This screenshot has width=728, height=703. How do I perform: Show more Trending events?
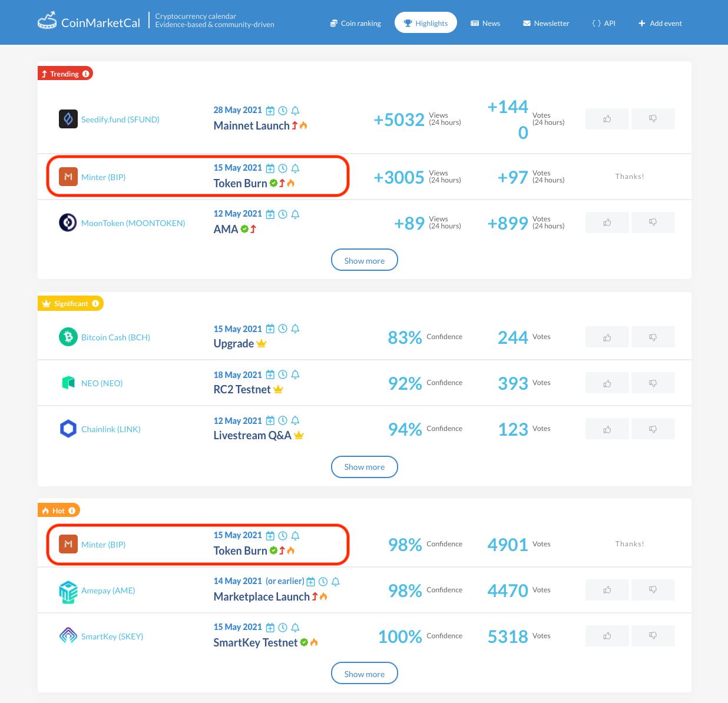click(x=365, y=260)
